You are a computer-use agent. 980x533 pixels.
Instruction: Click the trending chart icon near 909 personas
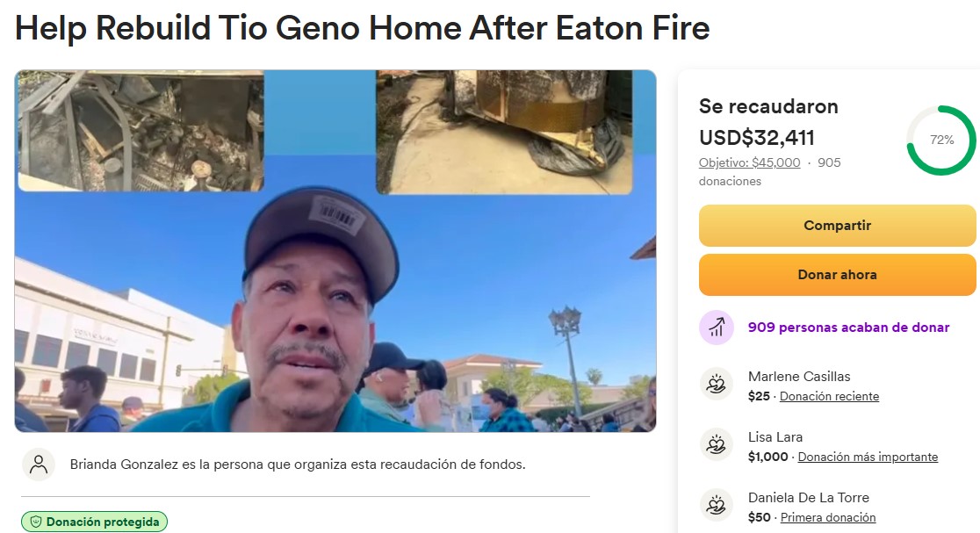pyautogui.click(x=717, y=328)
